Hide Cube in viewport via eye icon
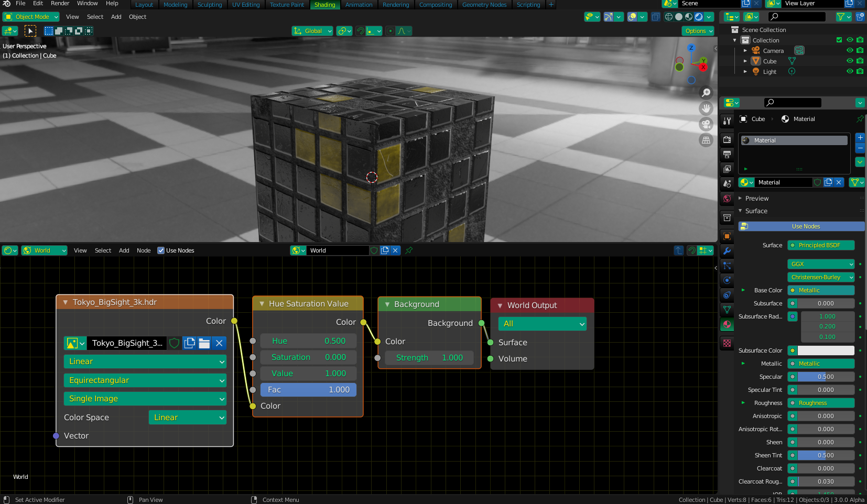867x504 pixels. click(x=850, y=61)
